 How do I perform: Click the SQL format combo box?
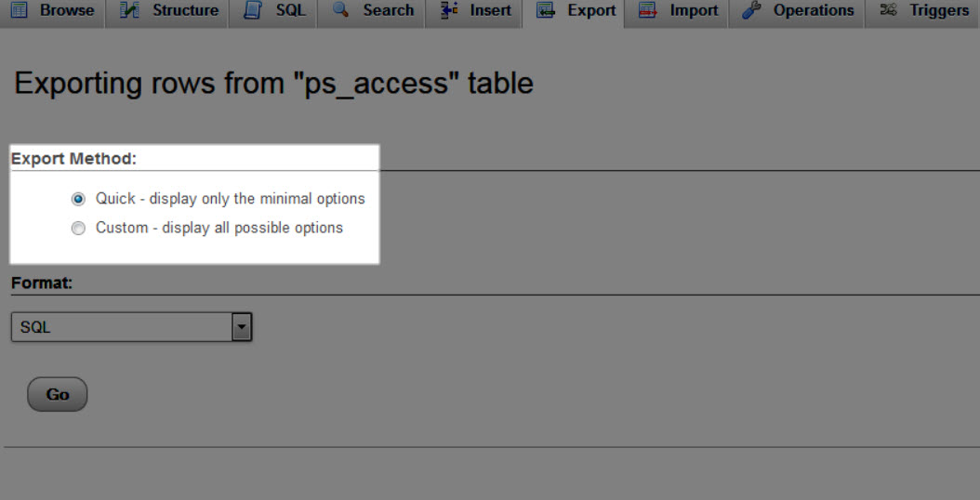tap(121, 327)
